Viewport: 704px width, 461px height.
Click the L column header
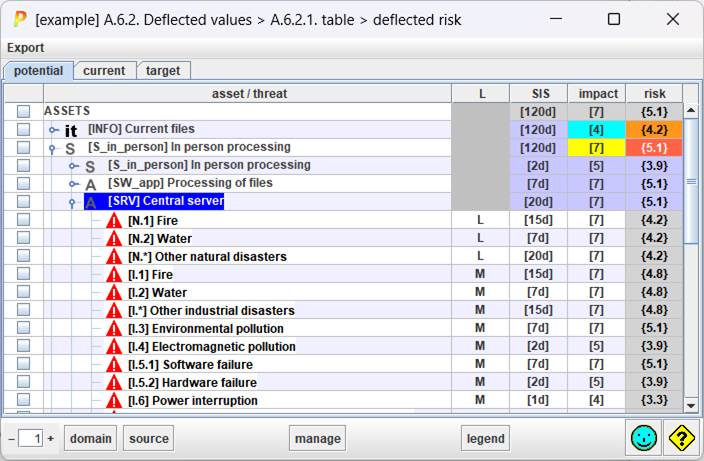click(x=481, y=93)
